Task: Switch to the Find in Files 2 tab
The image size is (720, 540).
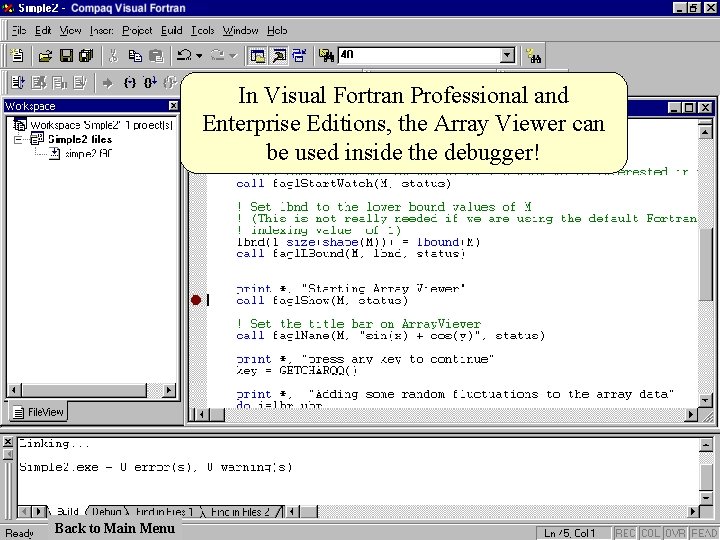Action: click(240, 512)
